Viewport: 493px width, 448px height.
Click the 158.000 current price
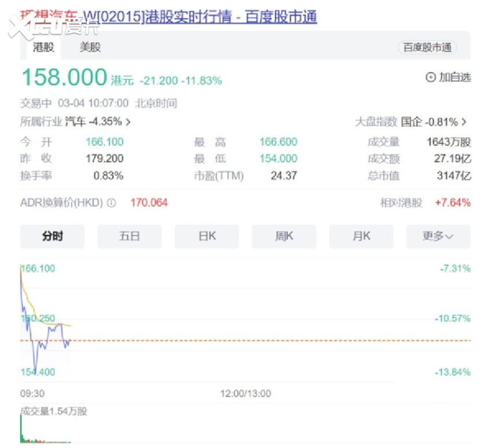(64, 77)
